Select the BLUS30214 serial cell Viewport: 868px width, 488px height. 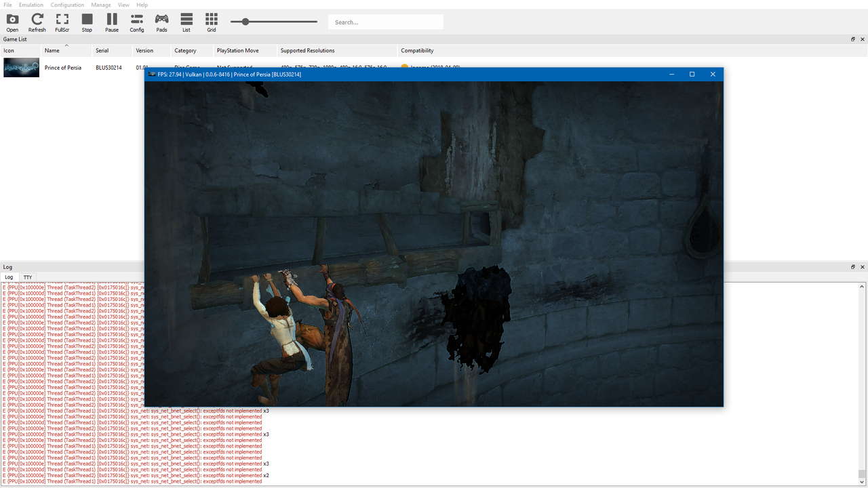tap(108, 68)
